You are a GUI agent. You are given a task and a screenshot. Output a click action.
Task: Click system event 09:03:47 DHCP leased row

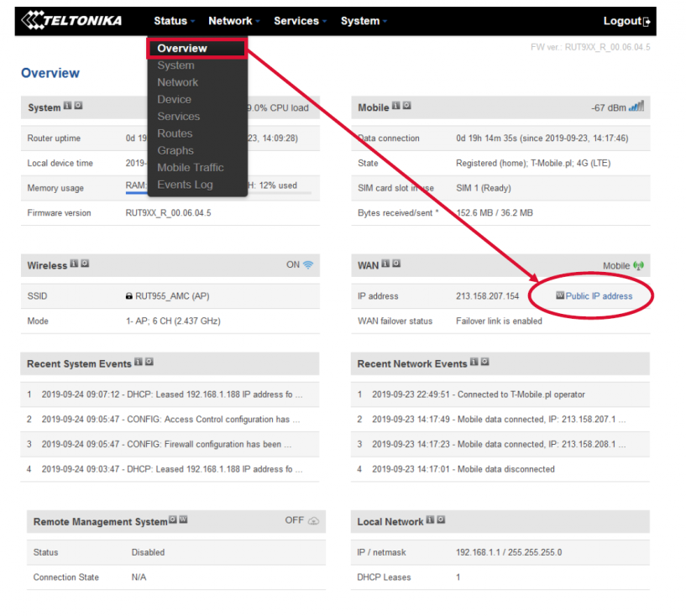(170, 469)
